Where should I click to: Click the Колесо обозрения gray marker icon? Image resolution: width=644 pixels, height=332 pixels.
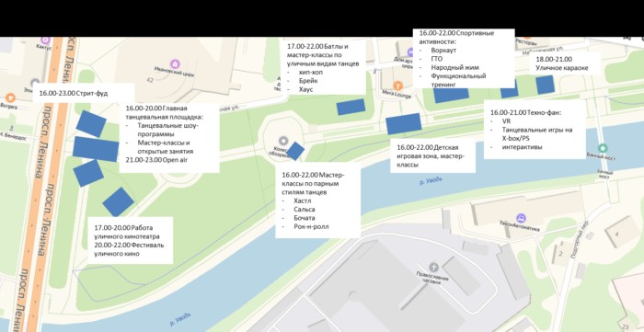[x=282, y=141]
